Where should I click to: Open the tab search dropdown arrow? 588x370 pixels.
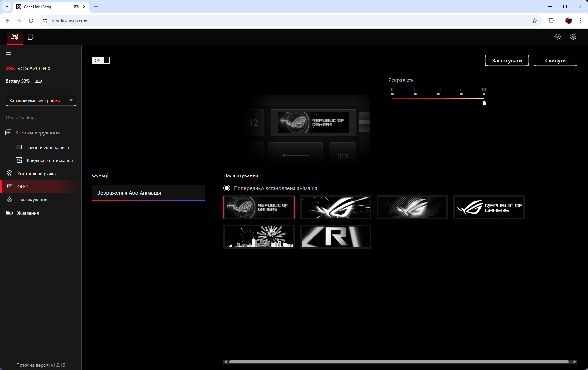7,7
